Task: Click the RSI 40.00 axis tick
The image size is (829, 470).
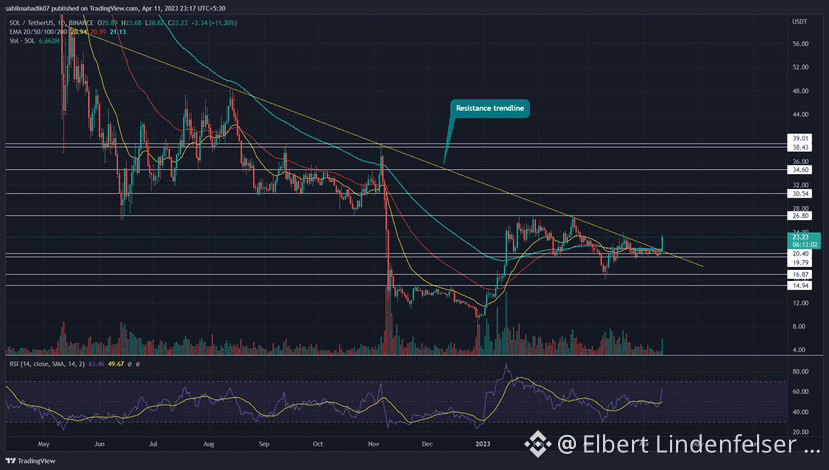Action: click(800, 412)
